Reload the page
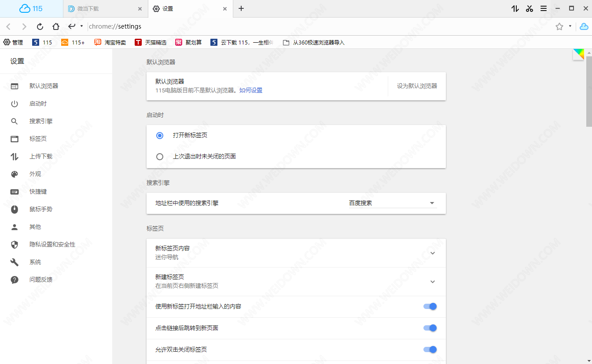 tap(40, 26)
